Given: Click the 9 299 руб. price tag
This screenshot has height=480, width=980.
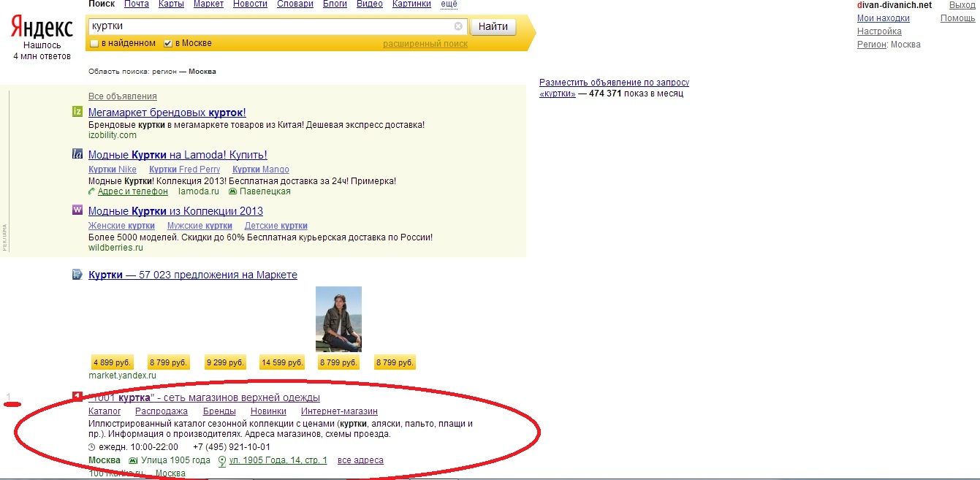Looking at the screenshot, I should point(225,362).
